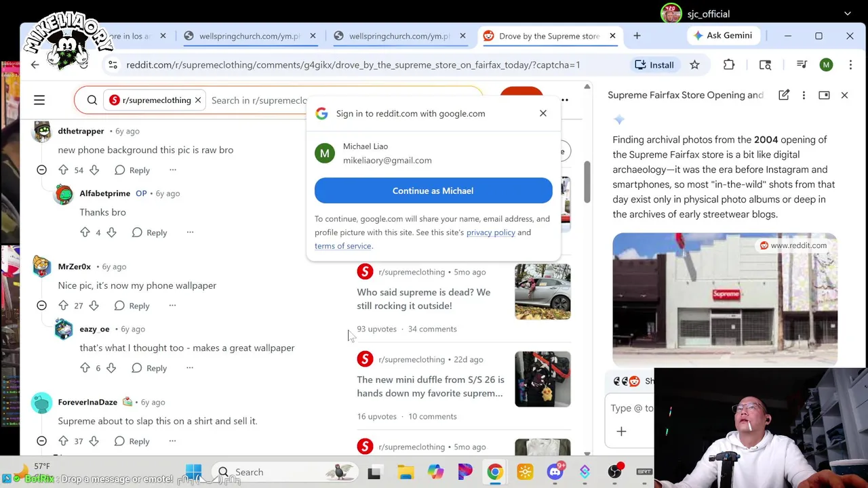Upvote Alfabetprime's 'Thanks bro' comment

coord(85,232)
